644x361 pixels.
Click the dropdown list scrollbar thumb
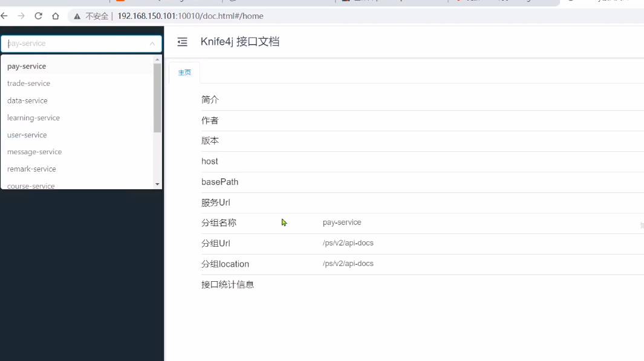157,98
